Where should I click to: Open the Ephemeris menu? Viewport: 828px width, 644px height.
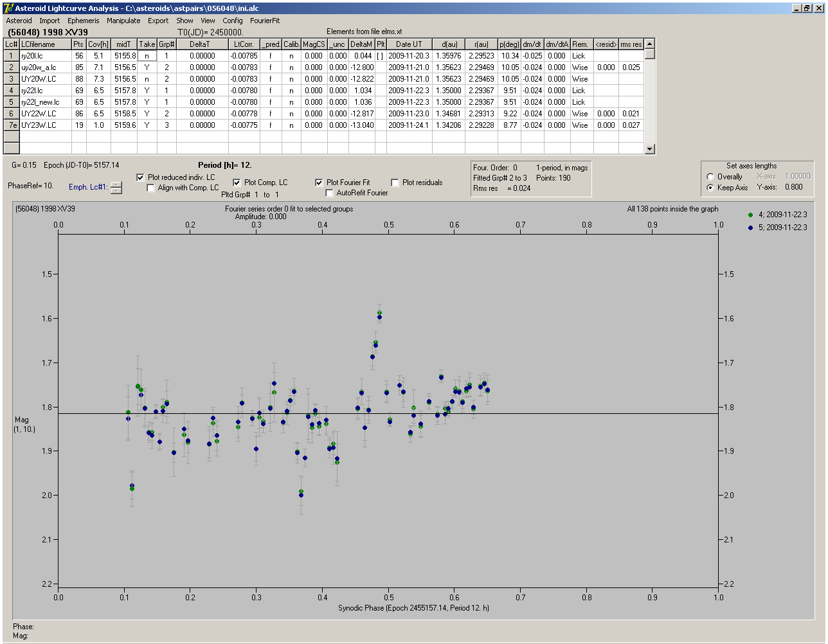coord(84,21)
